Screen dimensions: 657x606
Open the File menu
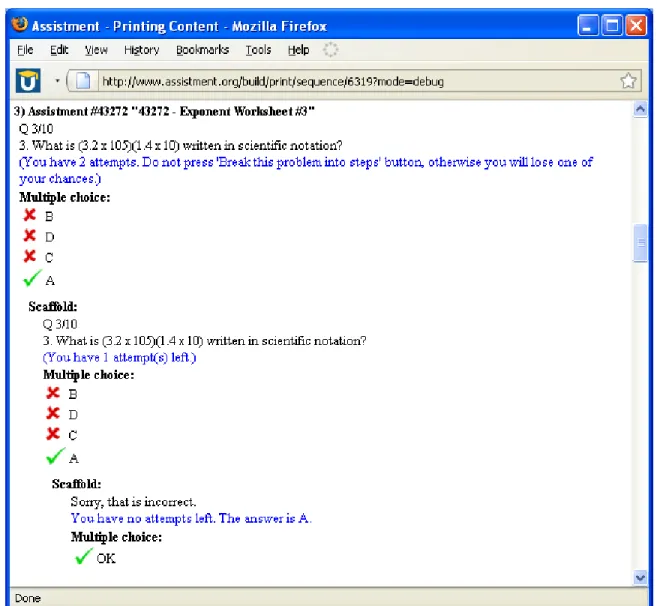tap(25, 50)
